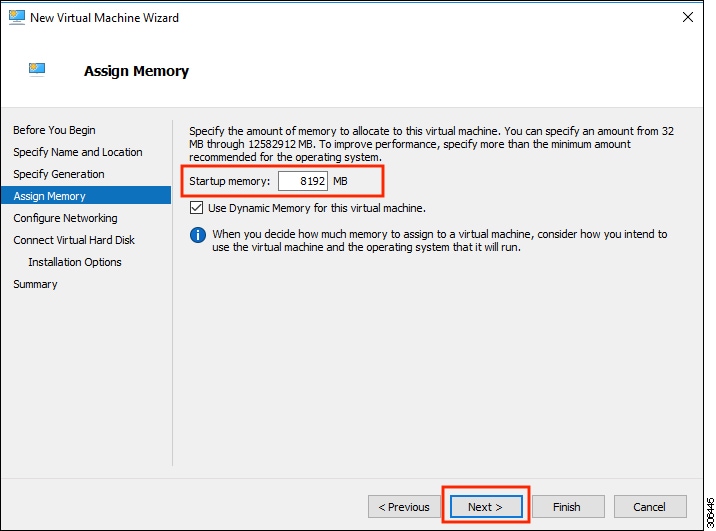The height and width of the screenshot is (531, 716).
Task: Jump to Configure Networking step
Action: [x=65, y=218]
